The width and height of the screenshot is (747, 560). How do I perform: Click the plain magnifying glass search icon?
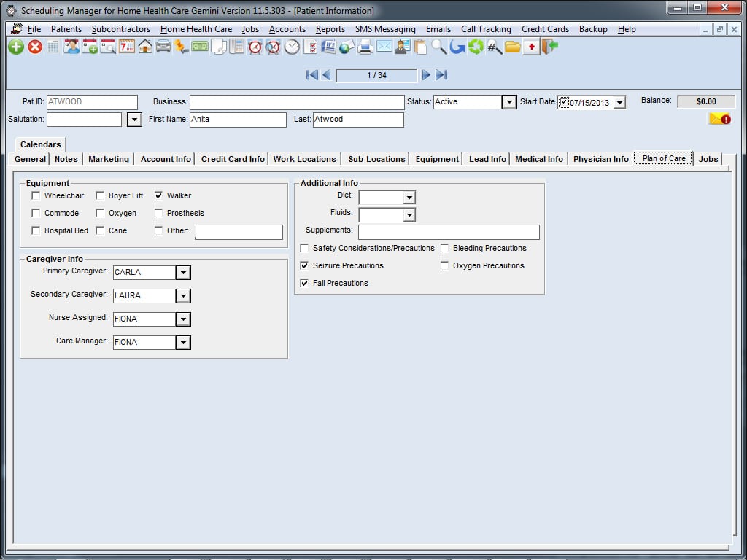[x=438, y=47]
